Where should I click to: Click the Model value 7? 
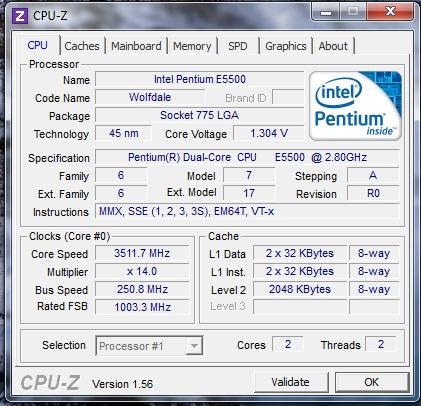(249, 175)
